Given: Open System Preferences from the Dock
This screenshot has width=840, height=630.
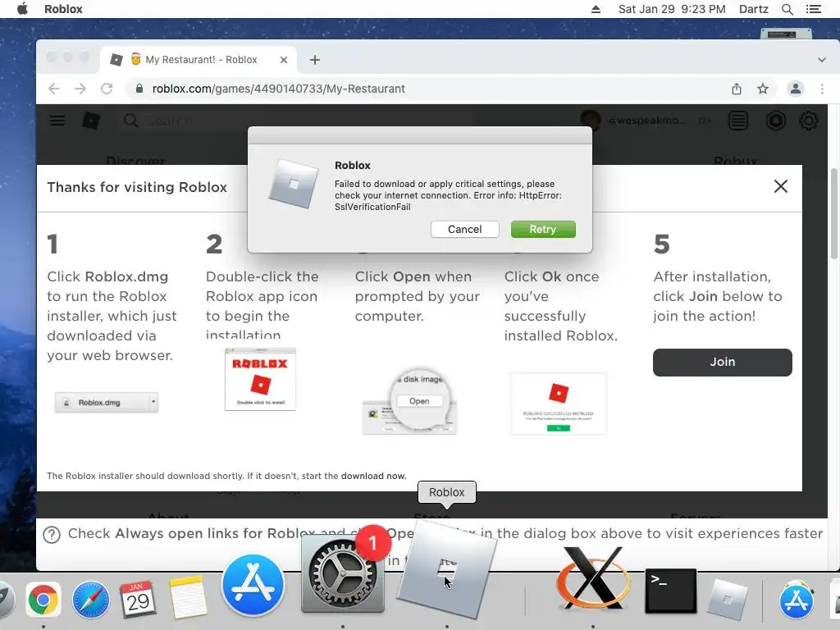Looking at the screenshot, I should pos(343,573).
